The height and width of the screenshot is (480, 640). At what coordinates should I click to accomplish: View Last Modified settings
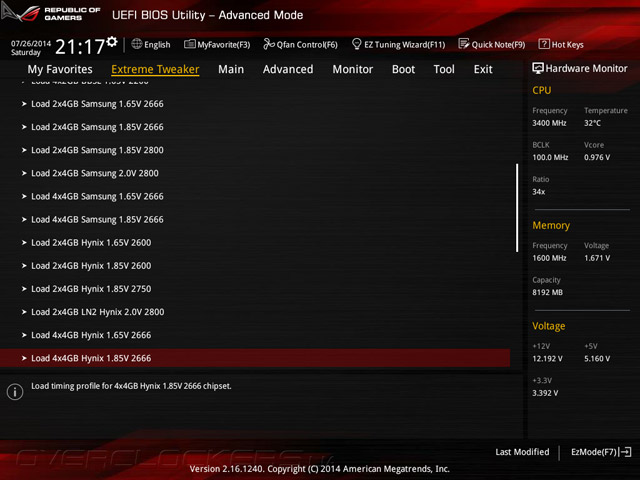[522, 452]
